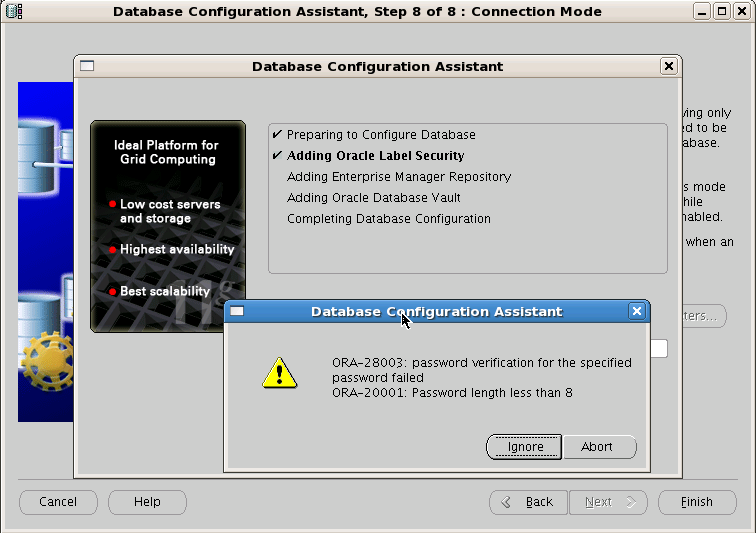
Task: Minimize the main wizard window
Action: 702,11
